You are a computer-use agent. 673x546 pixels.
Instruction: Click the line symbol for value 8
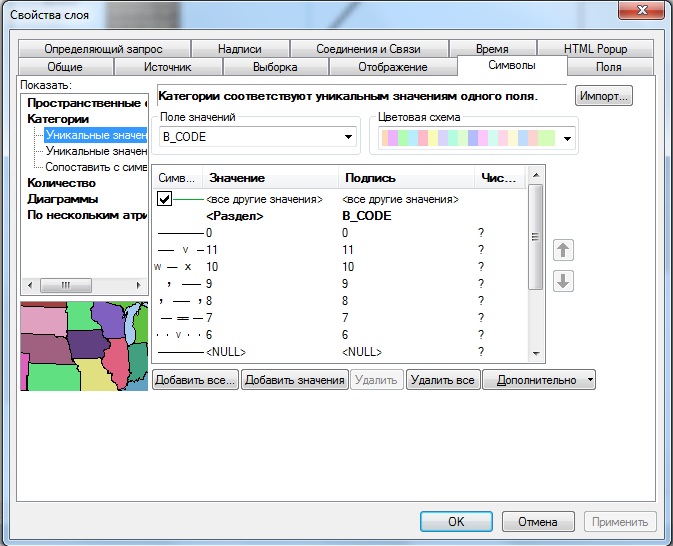180,301
